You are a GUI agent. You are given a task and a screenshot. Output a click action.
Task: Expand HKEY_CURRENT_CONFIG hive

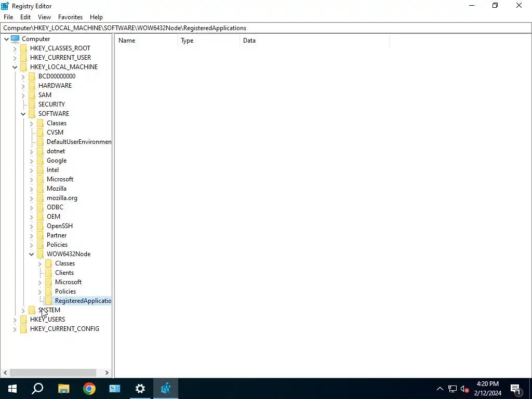click(15, 329)
